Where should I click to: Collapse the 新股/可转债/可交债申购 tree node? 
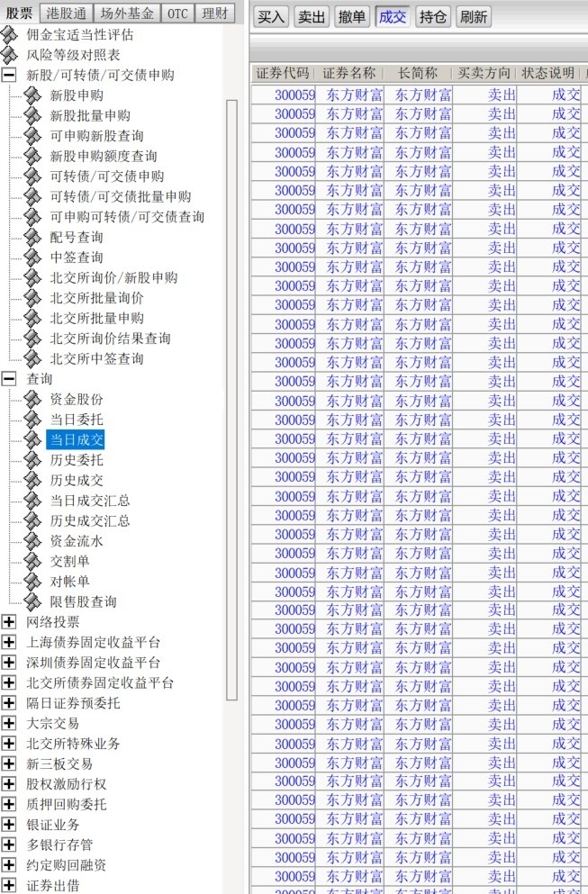pos(9,76)
